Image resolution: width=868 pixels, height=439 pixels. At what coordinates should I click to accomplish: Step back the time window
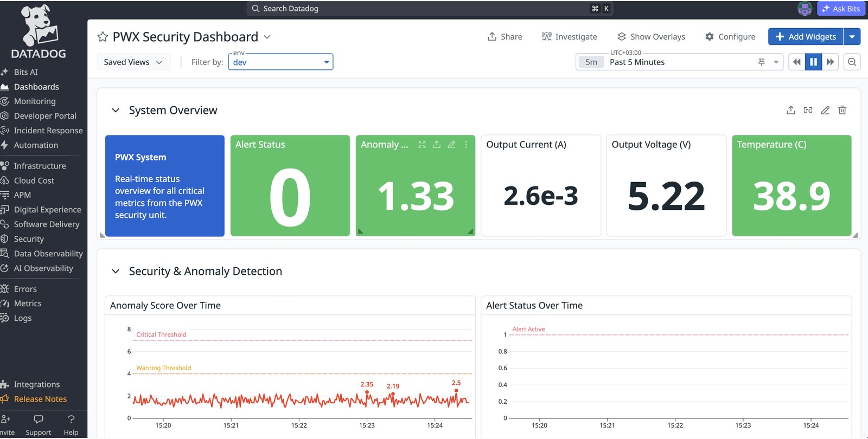pos(797,62)
